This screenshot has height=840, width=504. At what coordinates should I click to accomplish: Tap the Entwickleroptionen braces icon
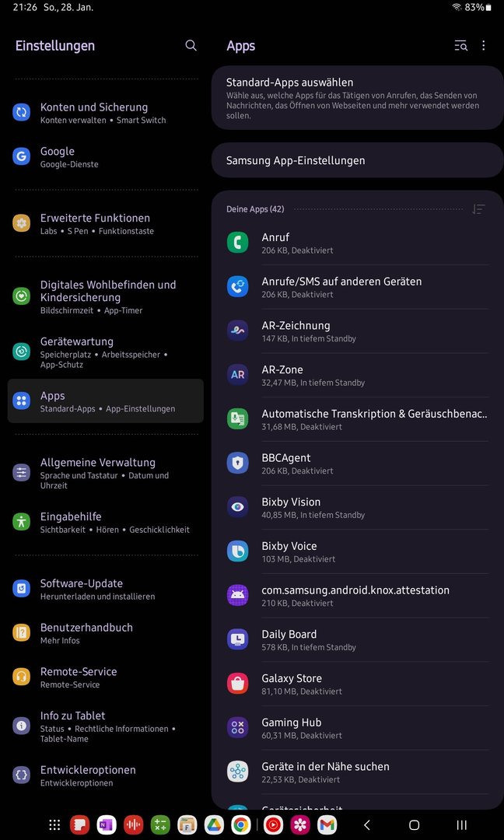pyautogui.click(x=22, y=775)
